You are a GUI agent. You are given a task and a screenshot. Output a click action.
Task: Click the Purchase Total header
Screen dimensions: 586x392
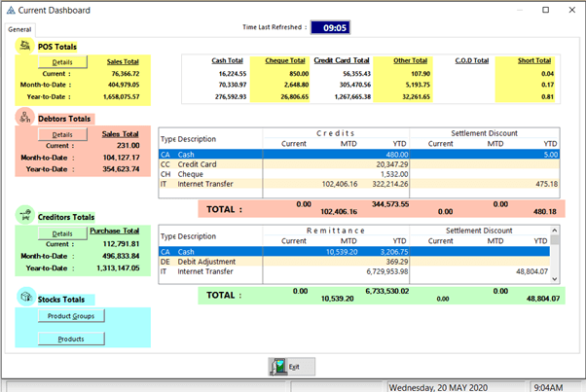(114, 231)
